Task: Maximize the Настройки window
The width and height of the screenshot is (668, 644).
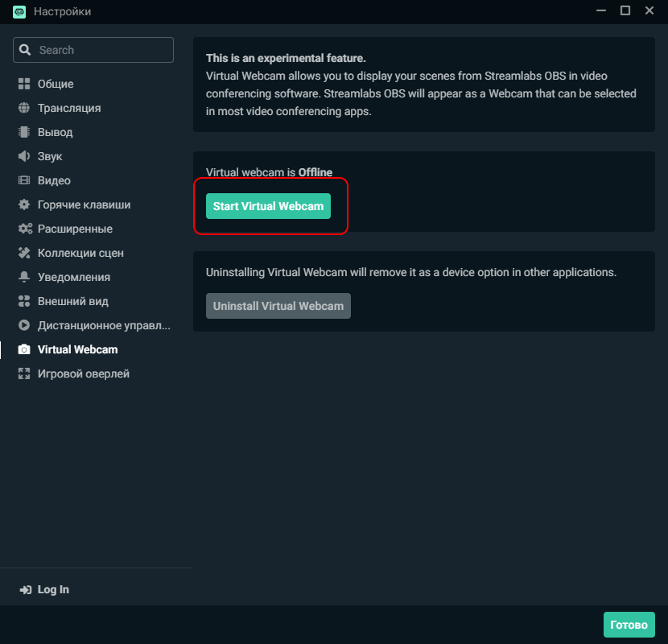Action: [x=625, y=10]
